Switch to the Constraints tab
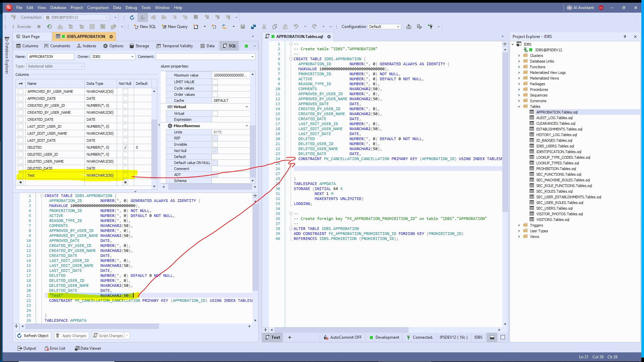This screenshot has height=362, width=644. 57,46
